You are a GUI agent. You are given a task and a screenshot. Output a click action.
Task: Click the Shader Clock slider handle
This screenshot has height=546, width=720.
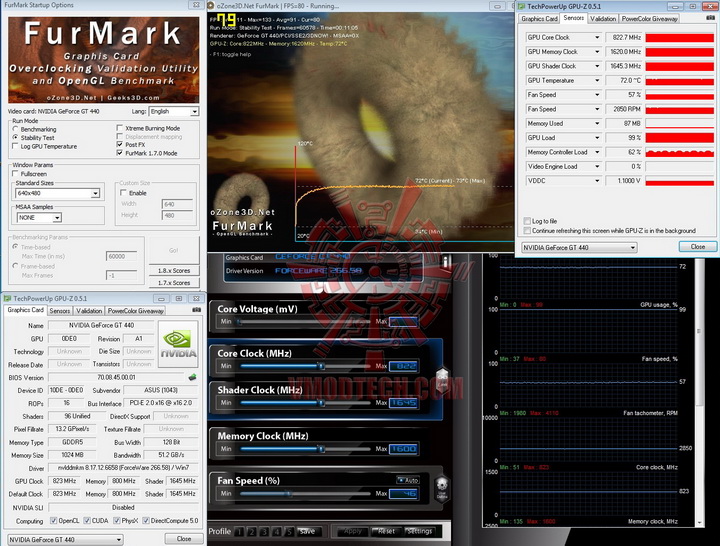[322, 403]
